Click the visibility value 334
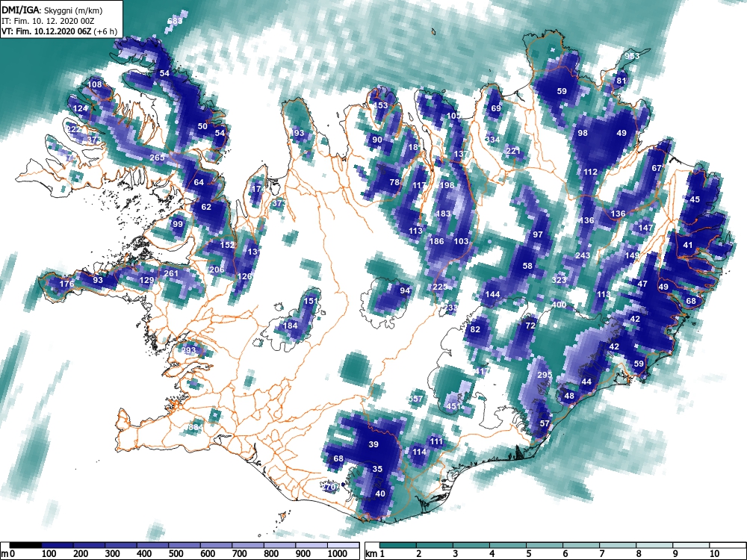Viewport: 747px width, 560px height. pos(492,140)
